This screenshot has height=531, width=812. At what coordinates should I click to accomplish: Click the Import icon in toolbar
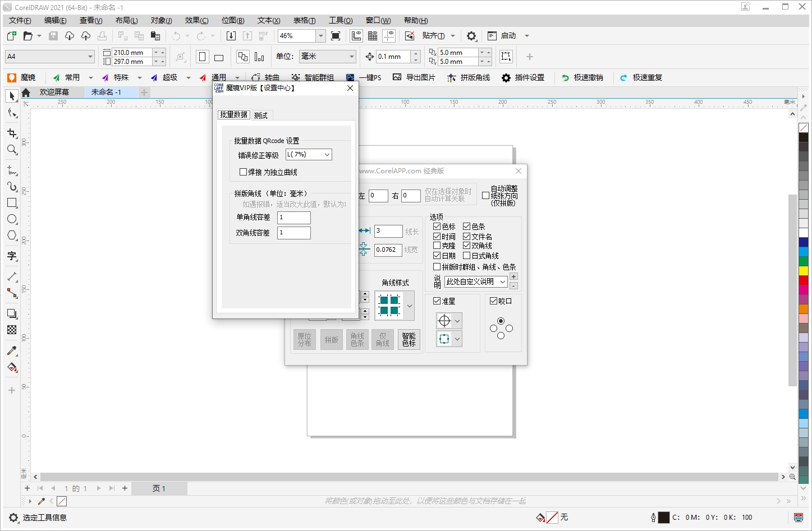click(231, 36)
